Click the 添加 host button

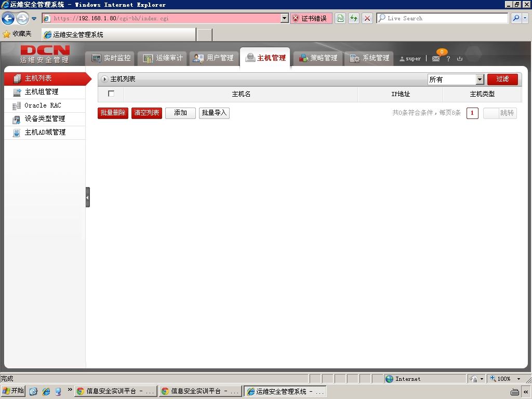[180, 113]
